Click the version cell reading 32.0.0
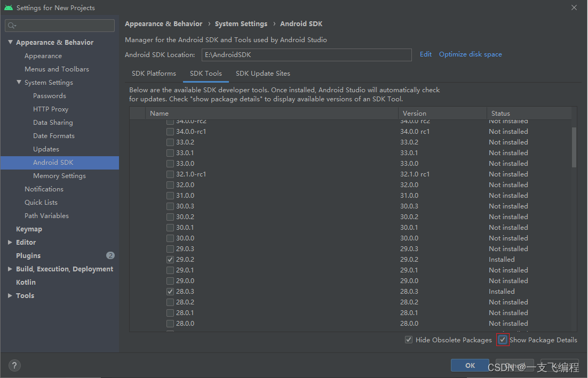The image size is (588, 378). (x=409, y=185)
